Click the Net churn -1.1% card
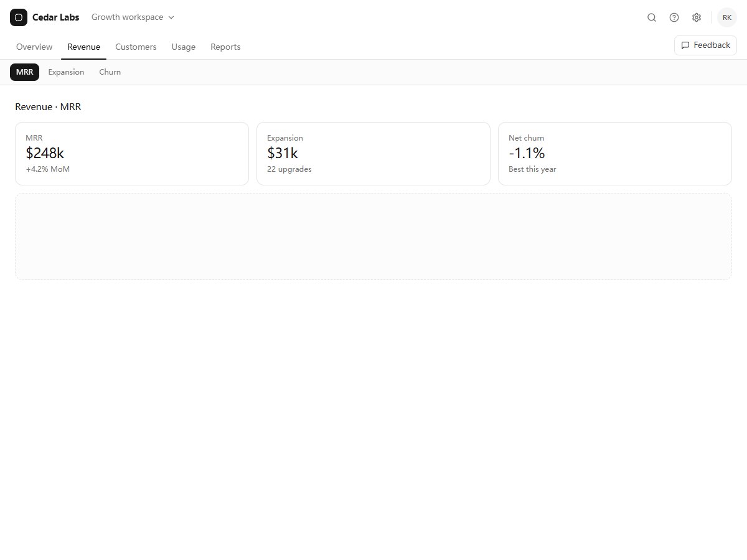 click(615, 154)
